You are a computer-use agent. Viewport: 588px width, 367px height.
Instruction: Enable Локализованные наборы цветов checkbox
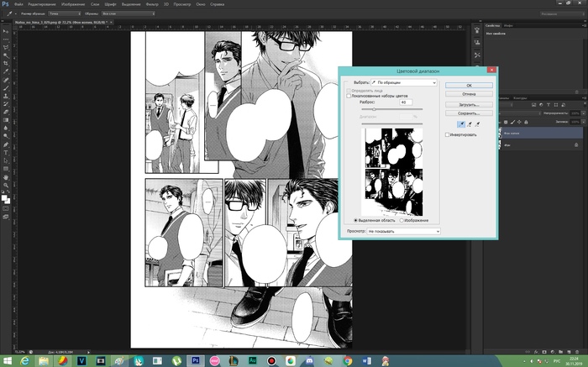coord(349,96)
